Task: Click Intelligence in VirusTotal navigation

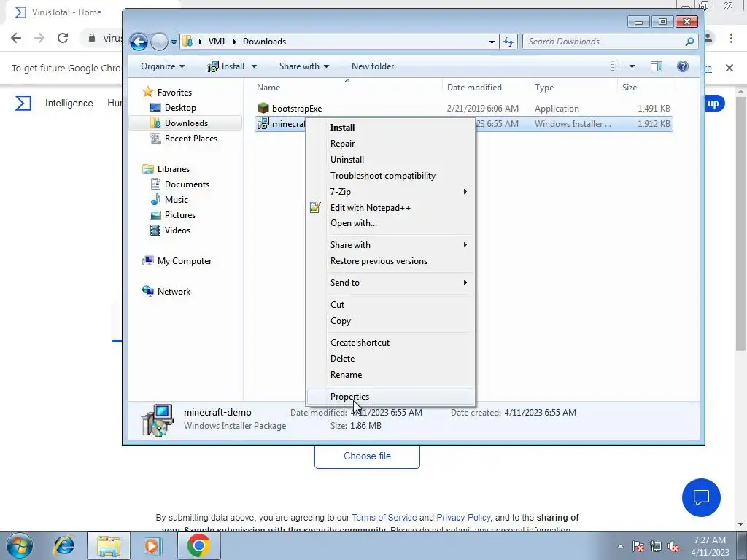Action: (69, 104)
